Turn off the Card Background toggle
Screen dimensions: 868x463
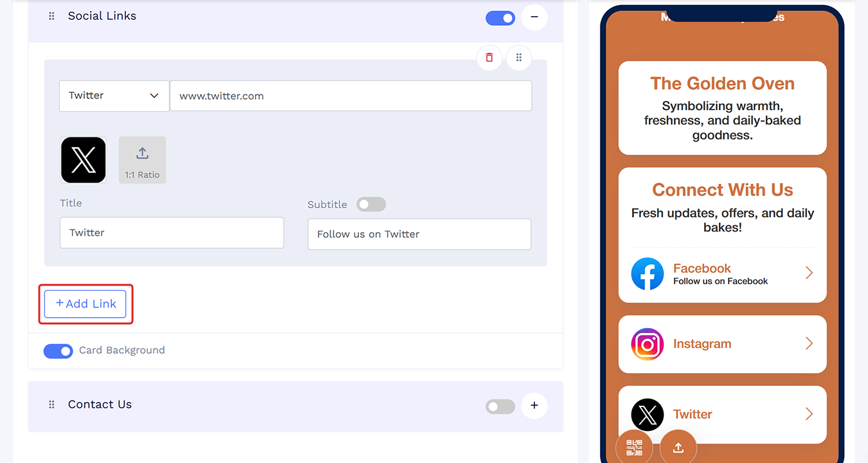[x=58, y=351]
